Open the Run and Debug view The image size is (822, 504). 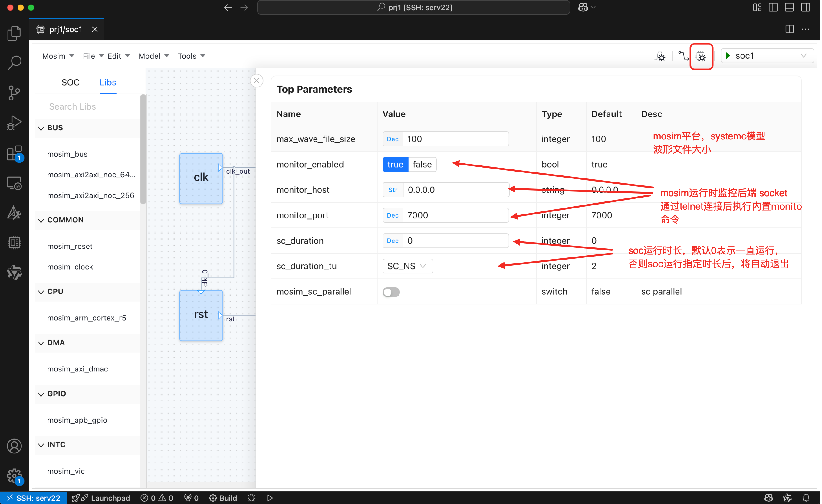(x=14, y=123)
